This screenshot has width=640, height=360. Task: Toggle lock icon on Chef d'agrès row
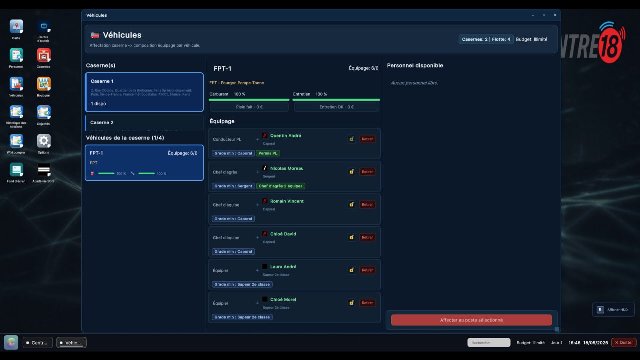point(351,172)
